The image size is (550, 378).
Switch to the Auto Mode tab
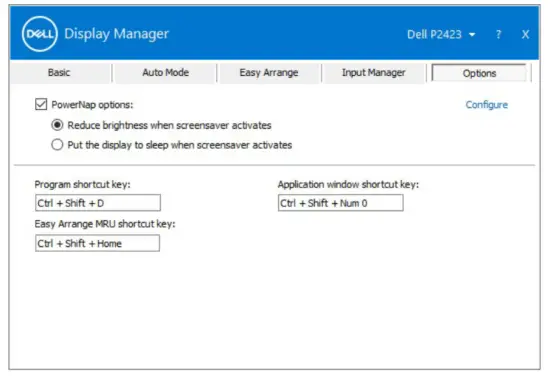(166, 73)
